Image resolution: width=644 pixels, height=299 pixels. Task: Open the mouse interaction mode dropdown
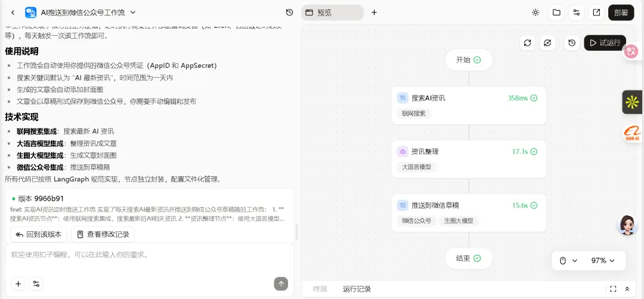click(569, 261)
